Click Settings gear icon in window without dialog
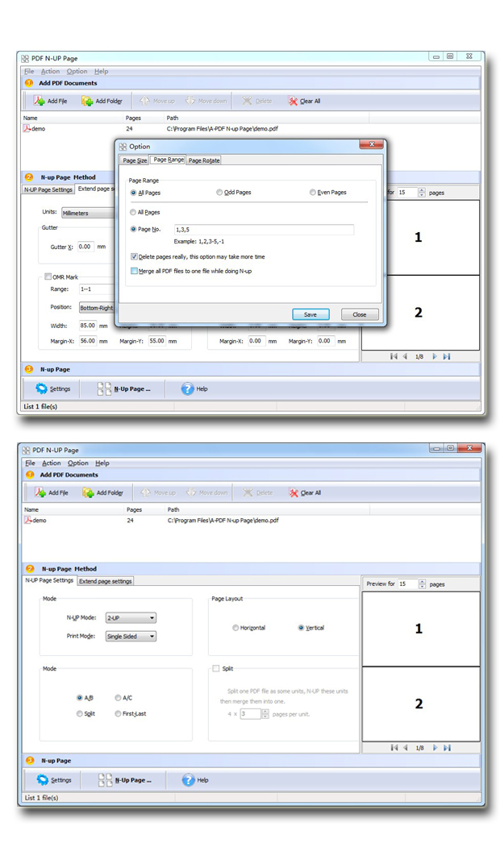The width and height of the screenshot is (500, 868). point(43,780)
